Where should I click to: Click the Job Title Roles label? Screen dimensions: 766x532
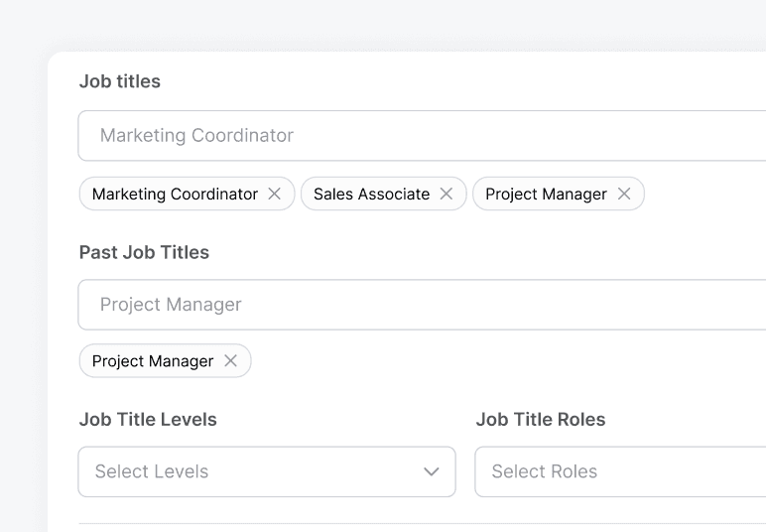click(541, 419)
